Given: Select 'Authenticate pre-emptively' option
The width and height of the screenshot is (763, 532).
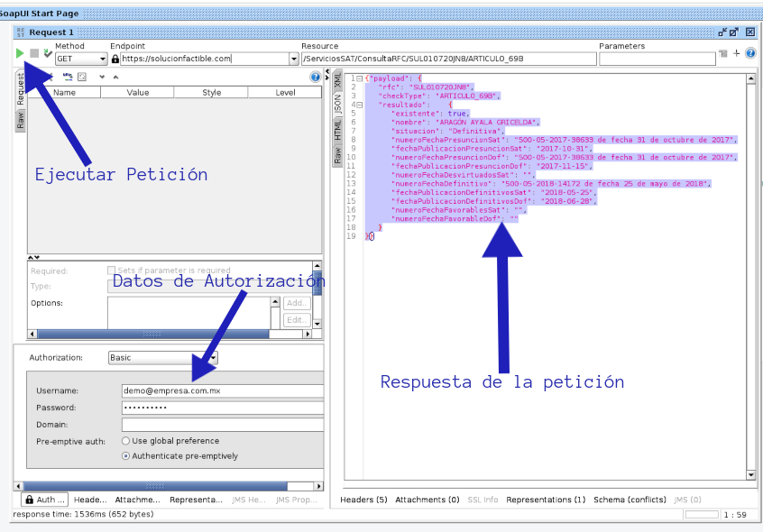Looking at the screenshot, I should (124, 455).
